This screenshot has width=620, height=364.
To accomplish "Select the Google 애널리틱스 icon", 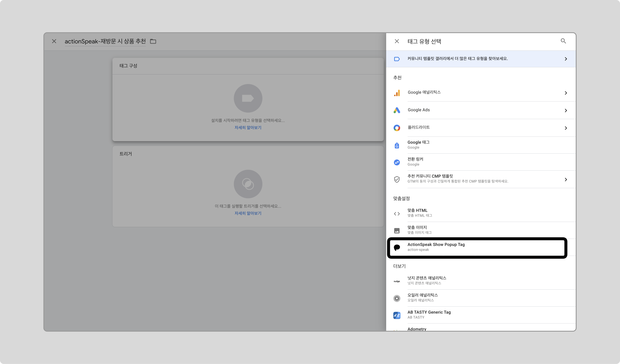I will pos(397,93).
